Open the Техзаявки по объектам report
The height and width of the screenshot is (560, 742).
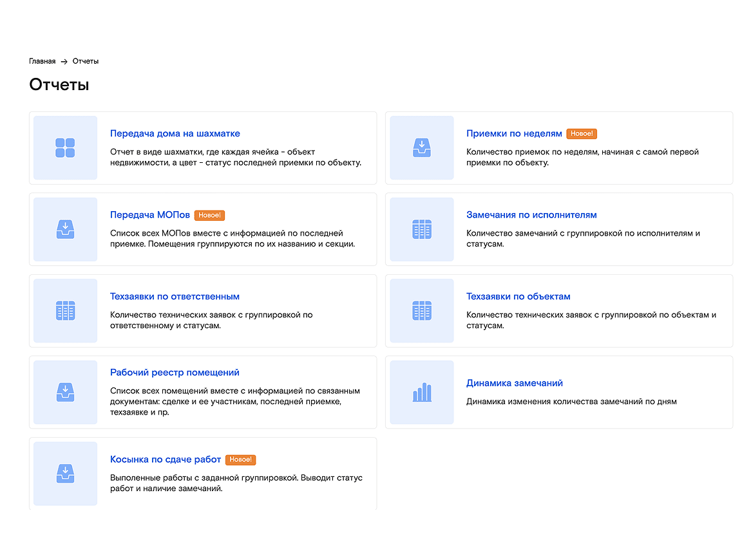pyautogui.click(x=518, y=297)
